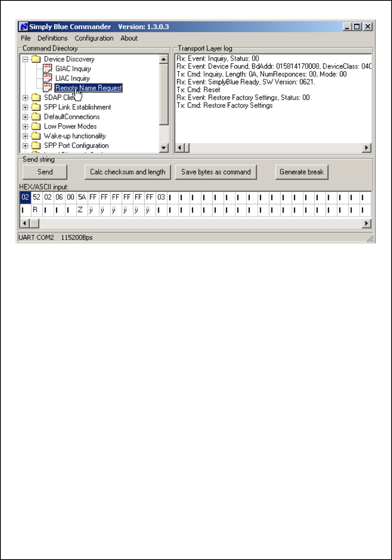Select the GIAC Inquiry command icon
The image size is (392, 560).
point(47,69)
